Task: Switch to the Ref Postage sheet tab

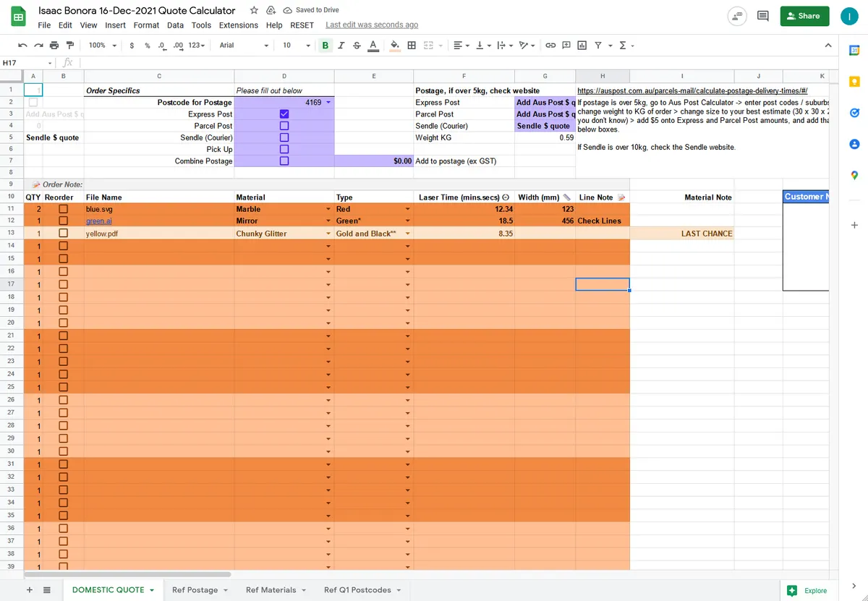Action: click(x=200, y=589)
